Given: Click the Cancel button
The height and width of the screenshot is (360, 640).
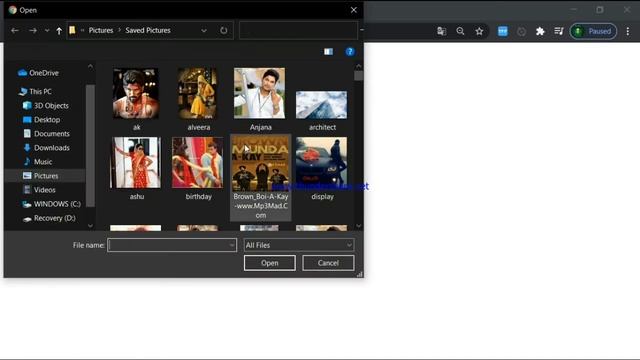Looking at the screenshot, I should point(328,263).
